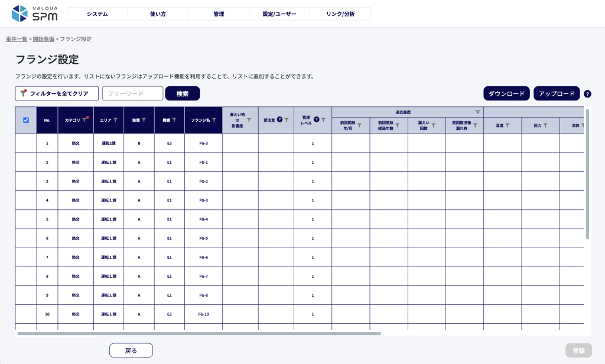Click the FG-2 flange name cell
Viewport: 605px width, 364px height.
(204, 181)
